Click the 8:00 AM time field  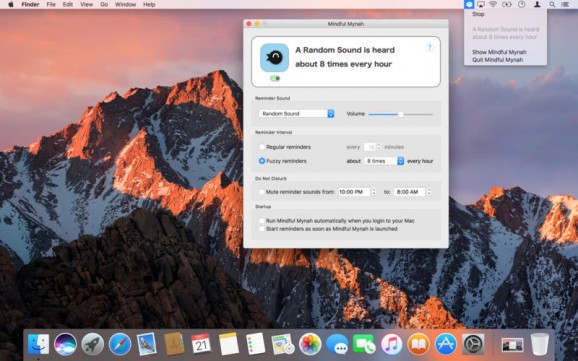pyautogui.click(x=410, y=192)
